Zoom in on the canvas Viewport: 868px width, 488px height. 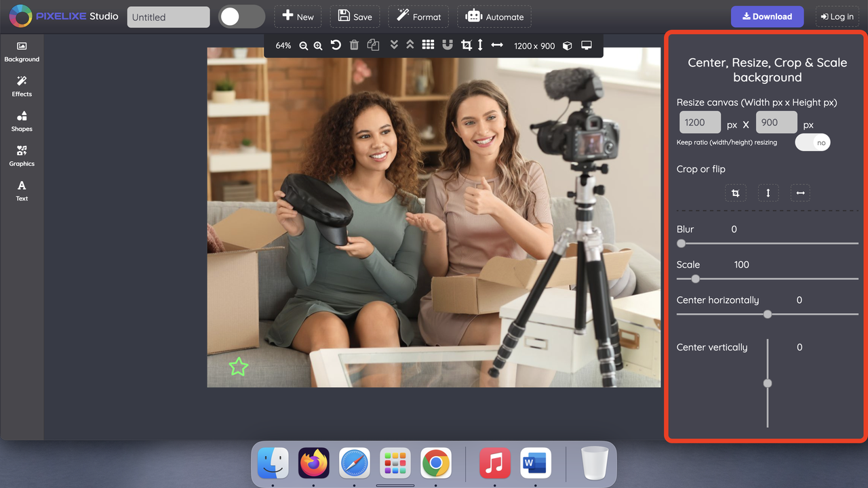[x=318, y=45]
